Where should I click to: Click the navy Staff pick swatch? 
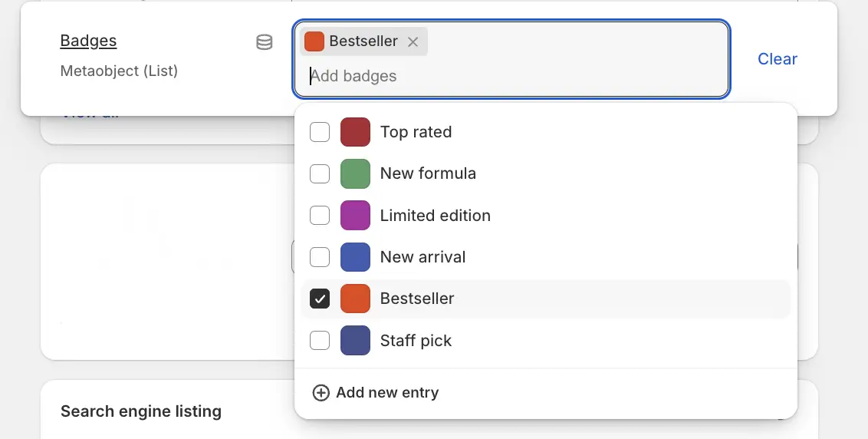click(x=355, y=339)
